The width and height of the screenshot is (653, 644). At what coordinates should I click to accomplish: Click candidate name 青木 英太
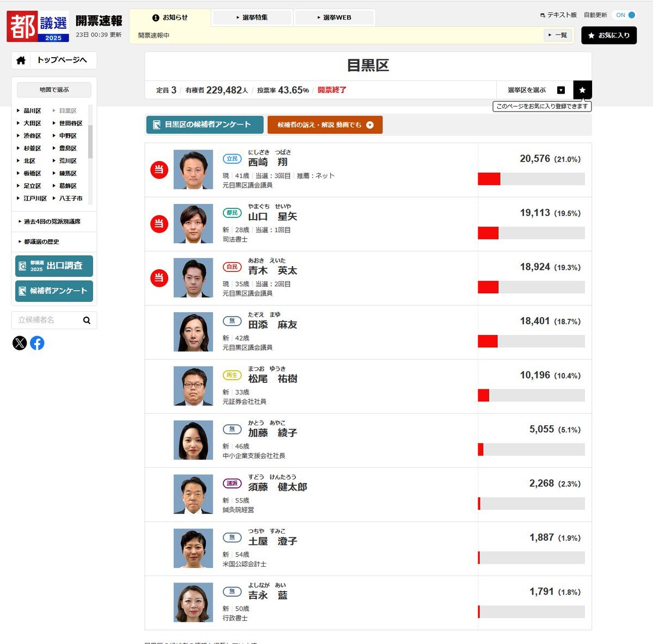click(x=273, y=270)
